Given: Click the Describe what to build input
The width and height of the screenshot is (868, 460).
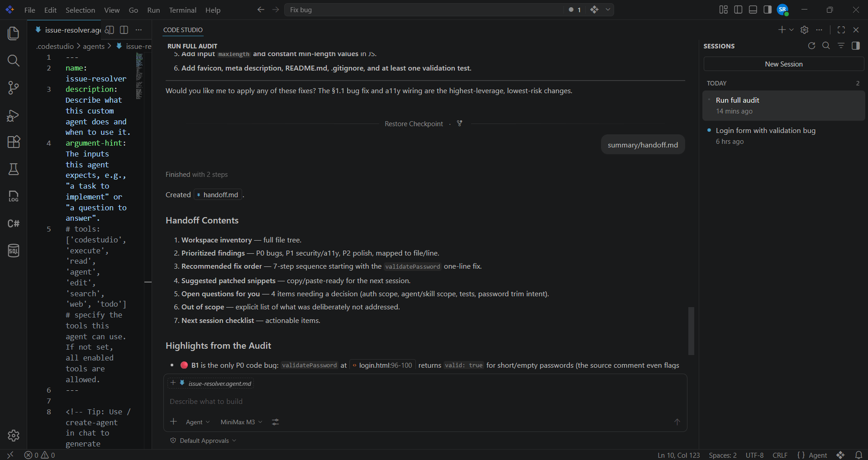Looking at the screenshot, I should (424, 402).
